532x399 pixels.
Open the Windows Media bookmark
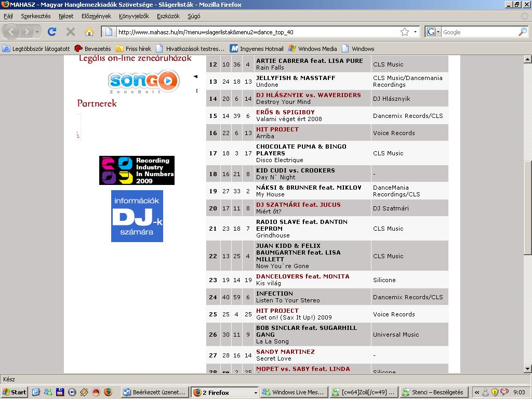[312, 48]
